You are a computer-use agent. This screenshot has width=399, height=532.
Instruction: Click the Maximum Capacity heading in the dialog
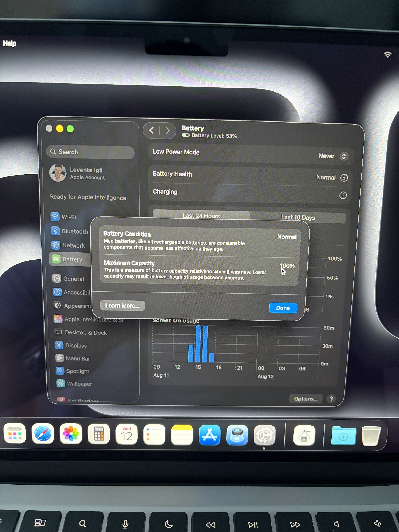coord(129,263)
